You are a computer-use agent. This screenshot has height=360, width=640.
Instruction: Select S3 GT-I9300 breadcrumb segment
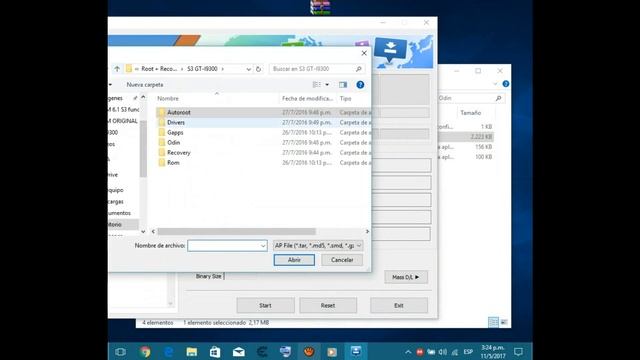point(202,69)
